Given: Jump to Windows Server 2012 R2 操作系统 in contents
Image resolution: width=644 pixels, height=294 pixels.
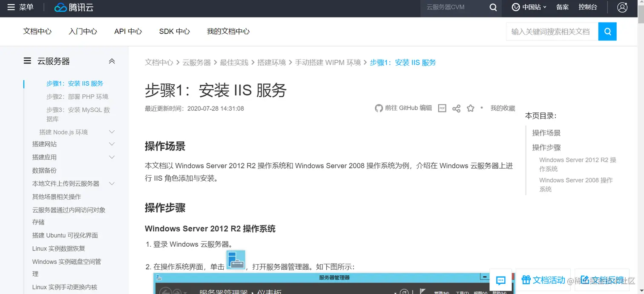Looking at the screenshot, I should click(578, 164).
